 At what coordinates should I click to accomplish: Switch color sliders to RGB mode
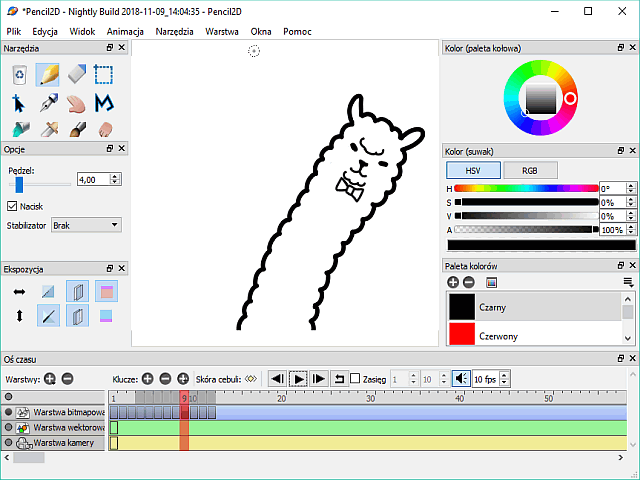530,170
